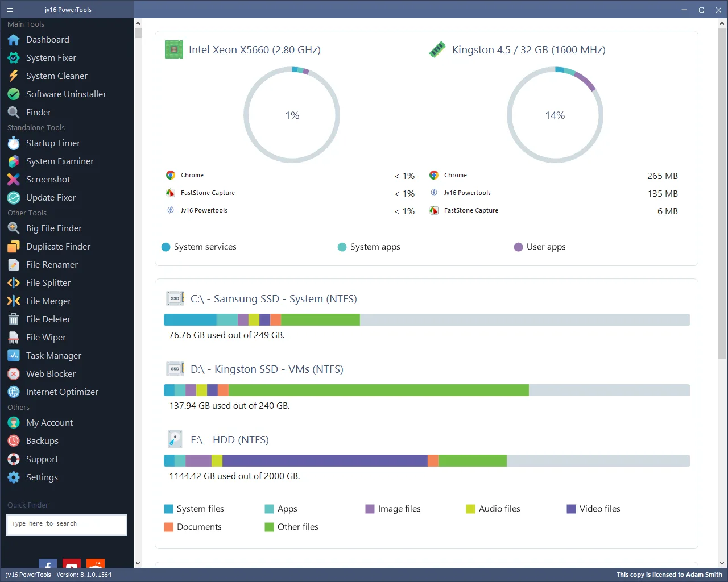Image resolution: width=728 pixels, height=582 pixels.
Task: Click the Software Uninstaller checkmark icon
Action: click(x=14, y=94)
